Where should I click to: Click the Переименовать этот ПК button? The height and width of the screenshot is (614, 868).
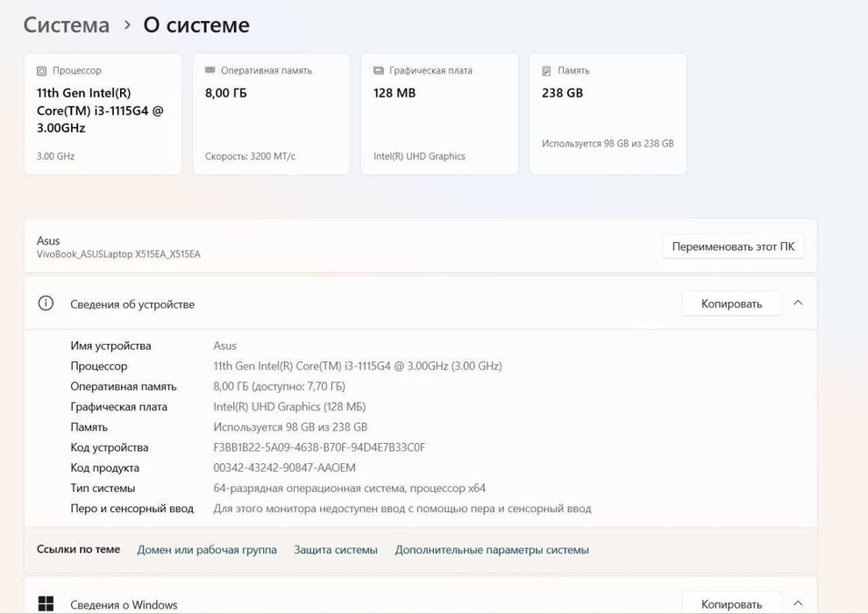tap(733, 246)
